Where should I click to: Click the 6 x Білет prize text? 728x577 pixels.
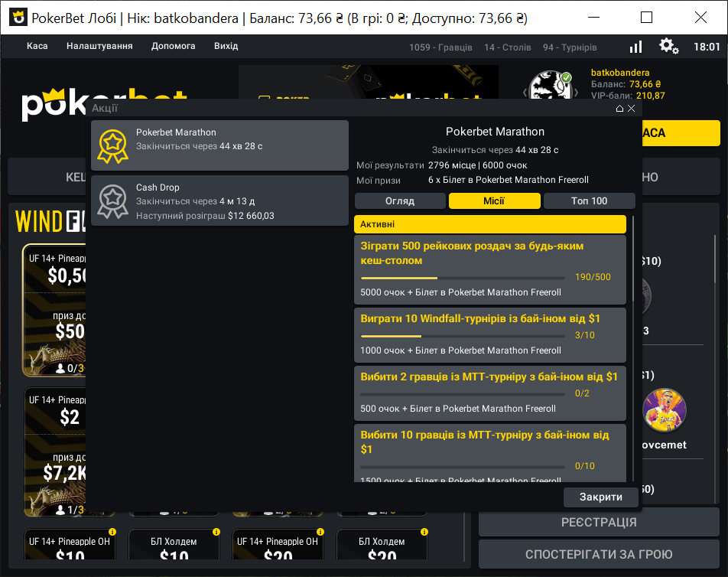coord(509,180)
